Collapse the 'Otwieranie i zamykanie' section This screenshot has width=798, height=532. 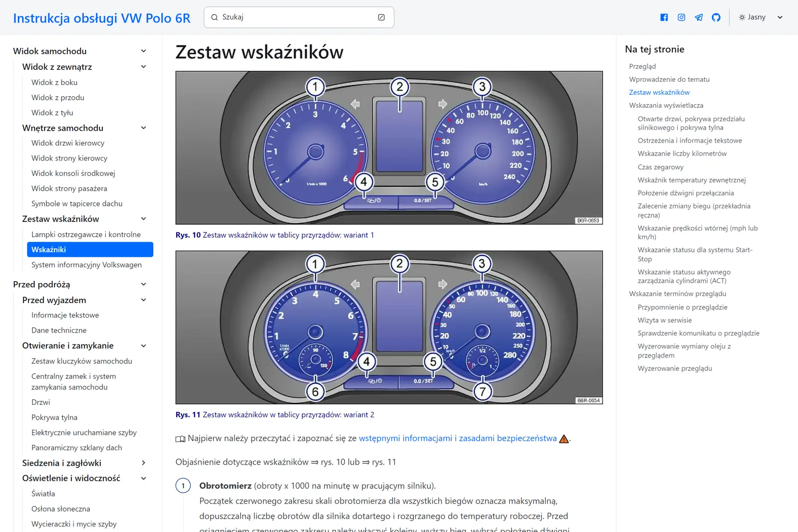coord(144,346)
